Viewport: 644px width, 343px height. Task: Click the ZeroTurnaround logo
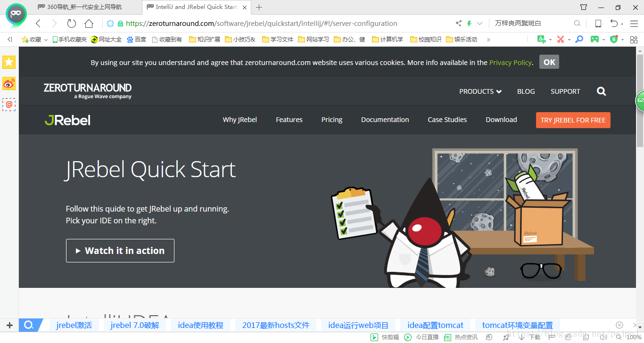pos(88,91)
